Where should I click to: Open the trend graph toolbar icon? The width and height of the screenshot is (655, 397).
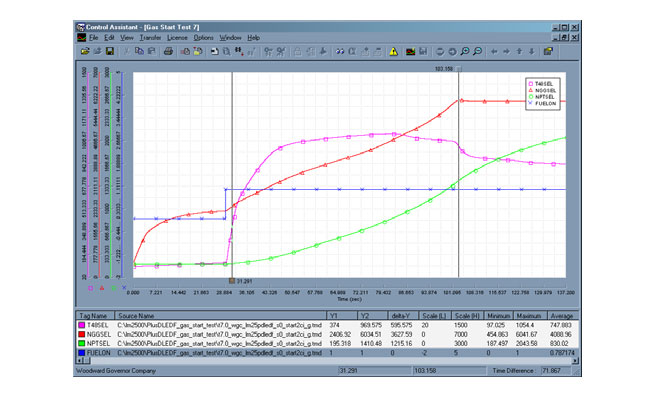tap(411, 51)
